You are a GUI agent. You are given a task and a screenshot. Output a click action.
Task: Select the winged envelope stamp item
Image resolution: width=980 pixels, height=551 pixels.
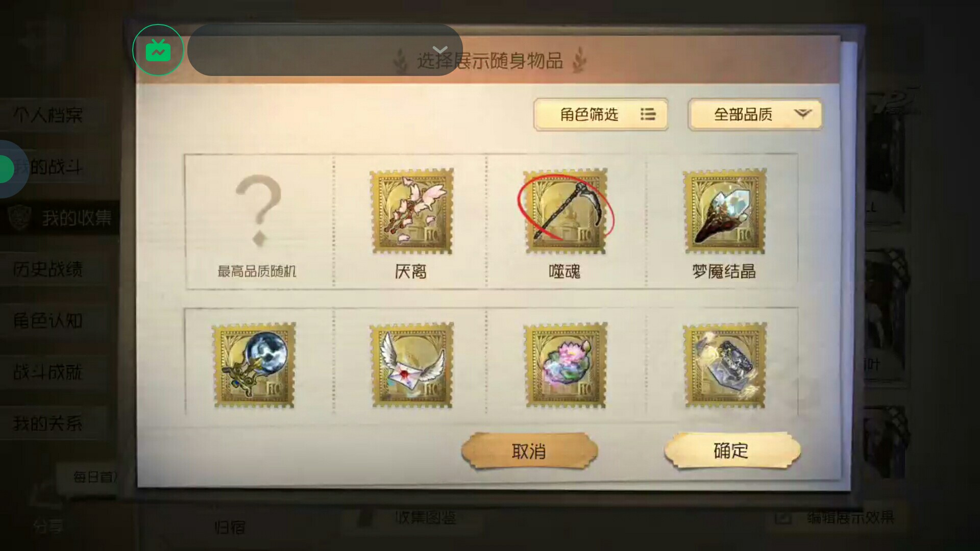[x=412, y=365]
